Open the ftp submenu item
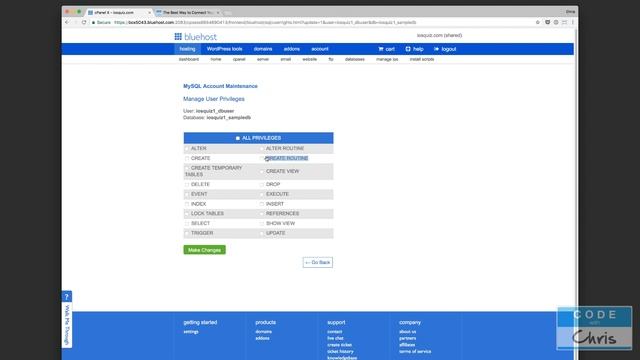The image size is (640, 360). click(x=331, y=60)
